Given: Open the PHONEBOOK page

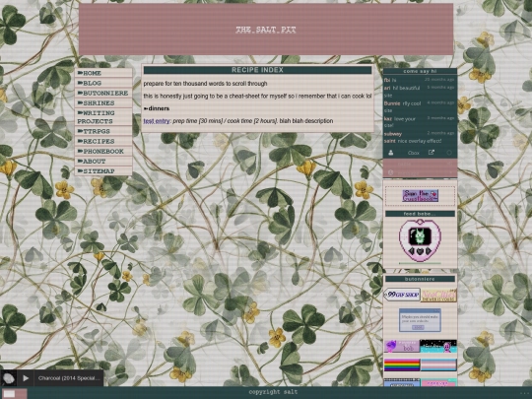Looking at the screenshot, I should tap(103, 151).
